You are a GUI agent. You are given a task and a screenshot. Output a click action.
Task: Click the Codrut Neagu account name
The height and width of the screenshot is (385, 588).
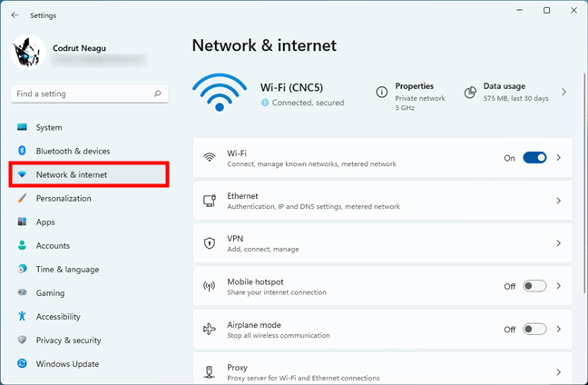(x=79, y=48)
